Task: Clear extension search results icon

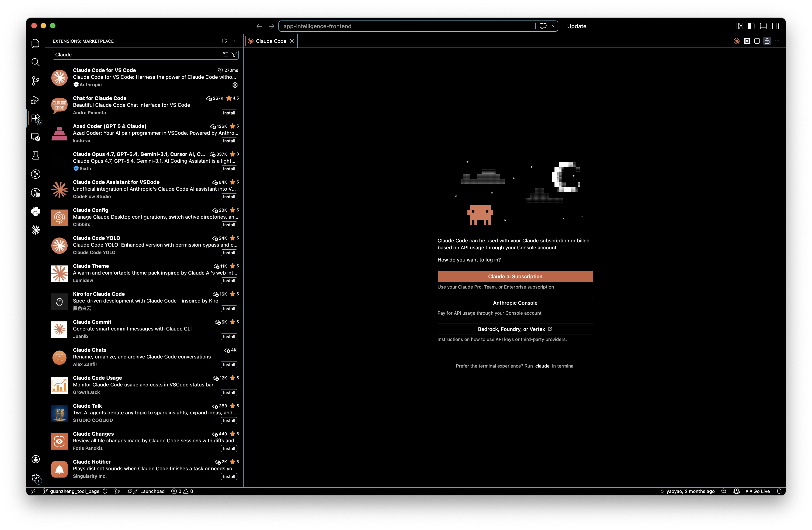Action: pos(225,55)
